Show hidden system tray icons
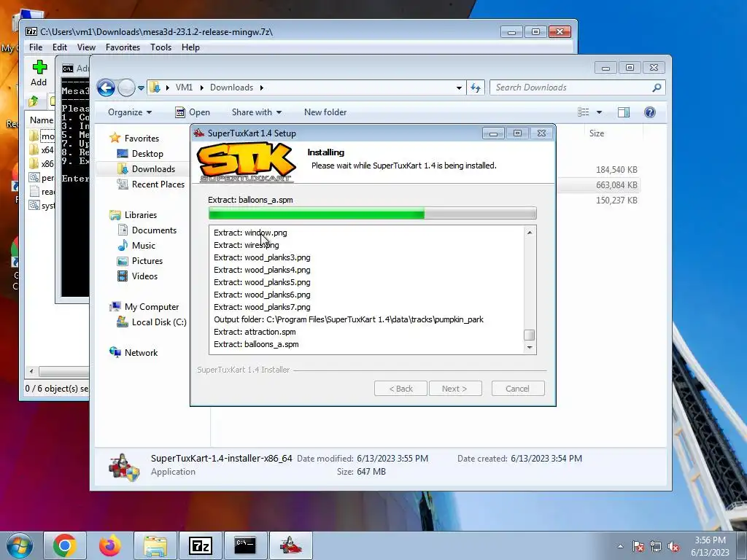747x560 pixels. click(x=620, y=546)
